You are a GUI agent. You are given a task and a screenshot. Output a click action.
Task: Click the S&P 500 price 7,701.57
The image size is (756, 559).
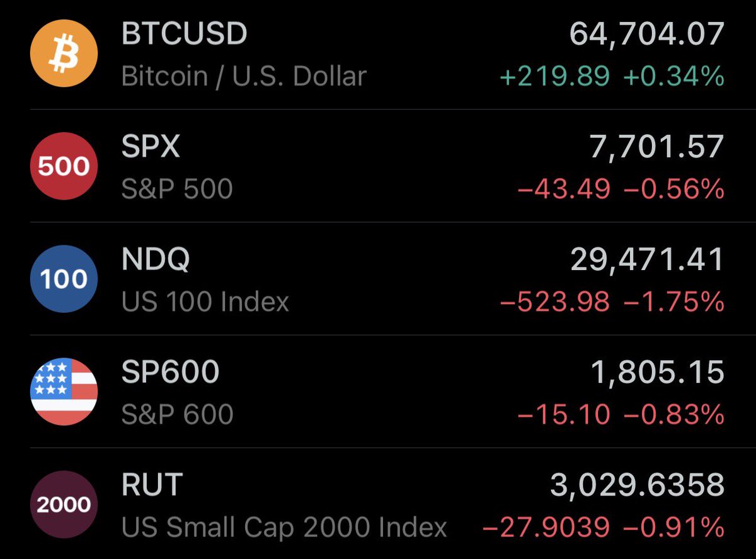click(656, 147)
